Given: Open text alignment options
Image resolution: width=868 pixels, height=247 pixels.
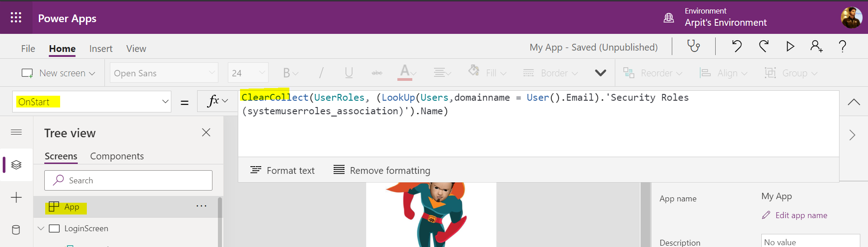Looking at the screenshot, I should [x=442, y=73].
